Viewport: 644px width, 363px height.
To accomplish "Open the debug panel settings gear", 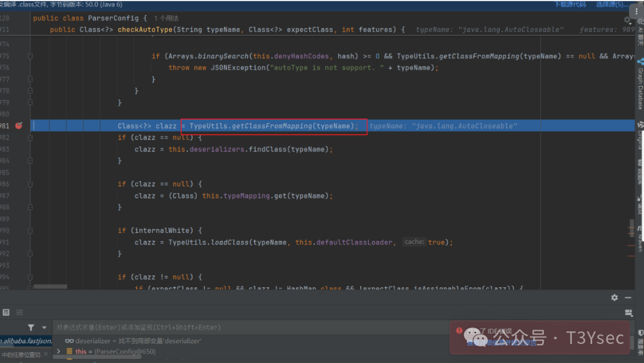I will 614,297.
